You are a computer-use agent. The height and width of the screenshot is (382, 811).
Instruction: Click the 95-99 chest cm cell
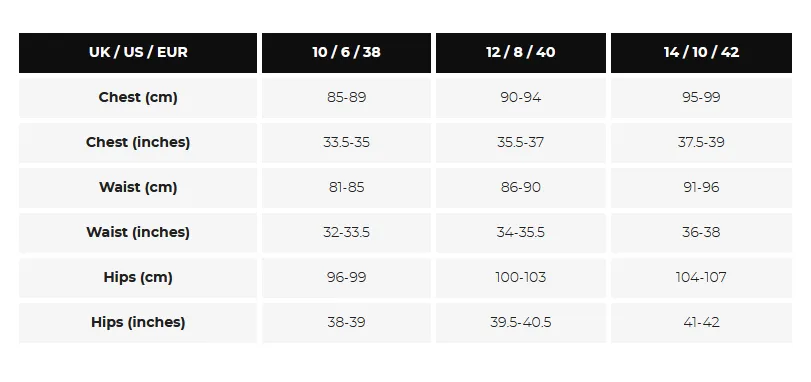[x=701, y=98]
